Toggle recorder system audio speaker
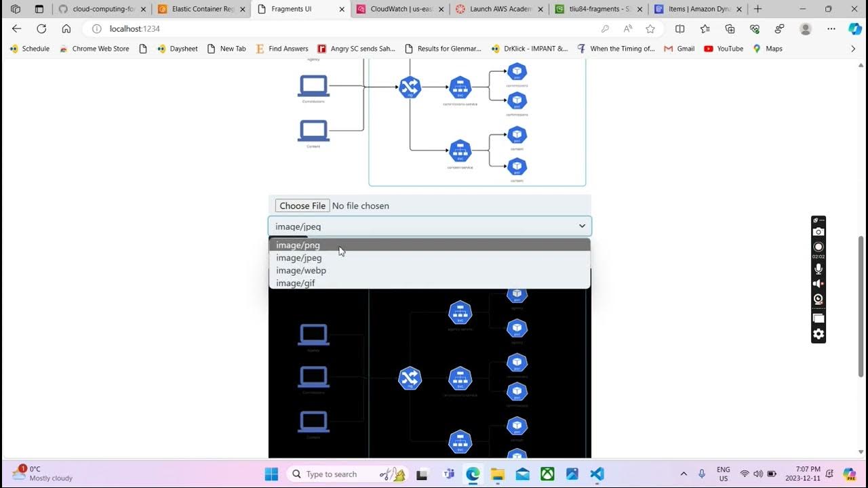This screenshot has height=488, width=868. point(818,284)
